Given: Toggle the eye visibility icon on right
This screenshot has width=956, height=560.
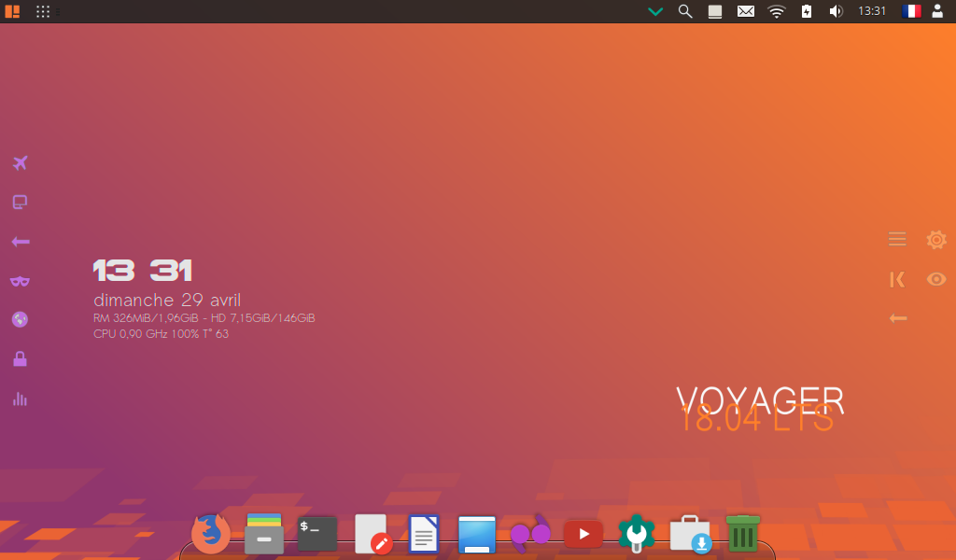Looking at the screenshot, I should click(936, 279).
